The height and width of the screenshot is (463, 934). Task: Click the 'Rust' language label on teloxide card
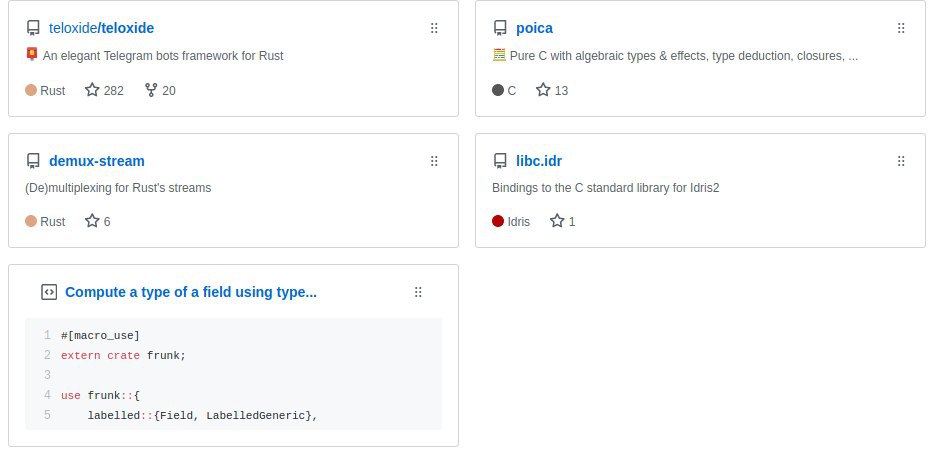(x=52, y=91)
